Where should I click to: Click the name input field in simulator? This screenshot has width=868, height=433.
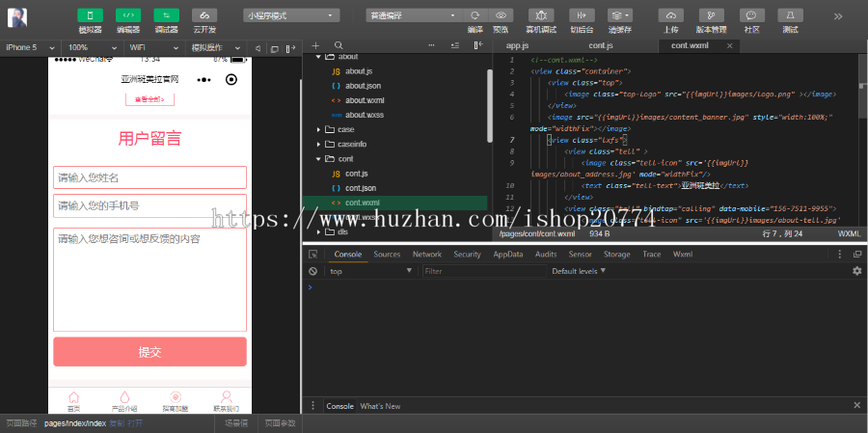tap(149, 178)
